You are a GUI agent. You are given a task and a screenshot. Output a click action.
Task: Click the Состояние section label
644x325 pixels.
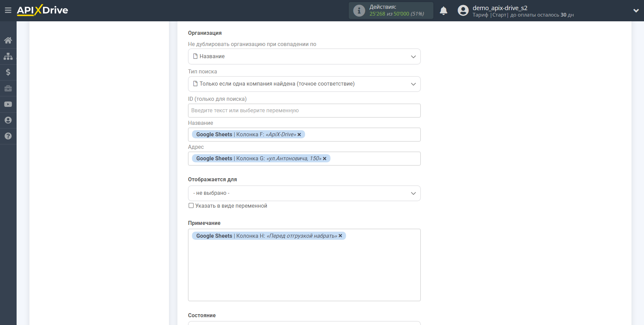(x=202, y=315)
